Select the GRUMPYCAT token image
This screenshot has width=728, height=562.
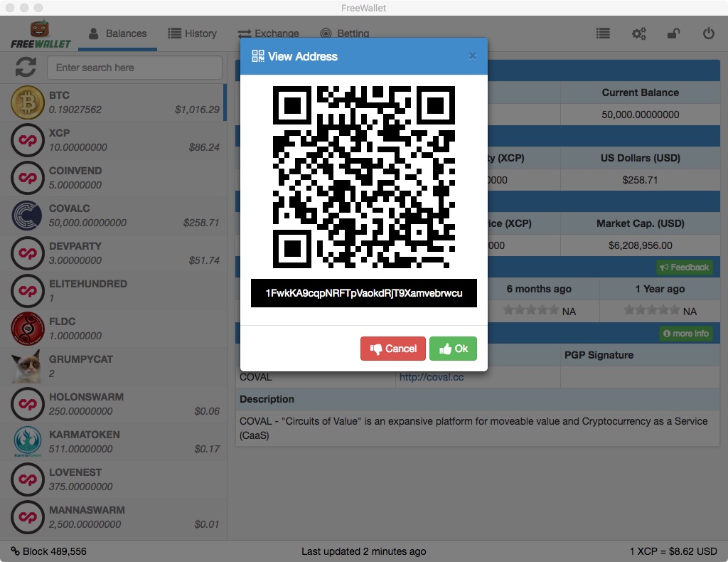click(28, 366)
